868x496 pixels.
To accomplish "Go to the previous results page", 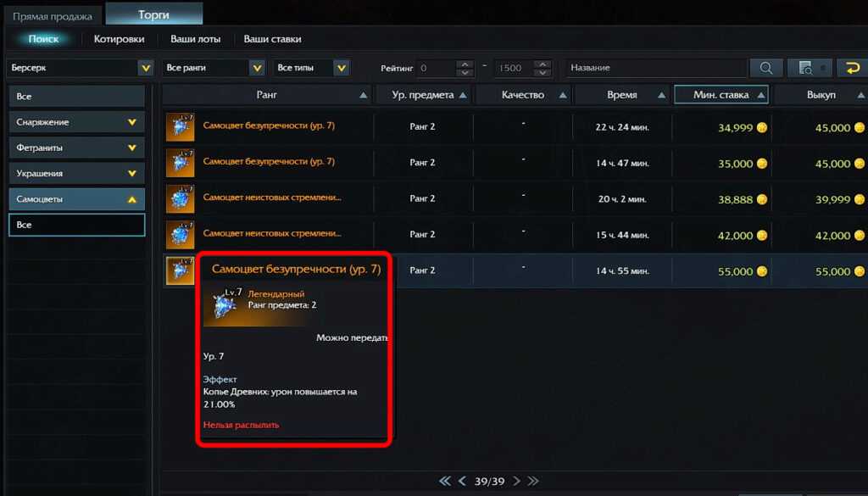I will tap(462, 481).
